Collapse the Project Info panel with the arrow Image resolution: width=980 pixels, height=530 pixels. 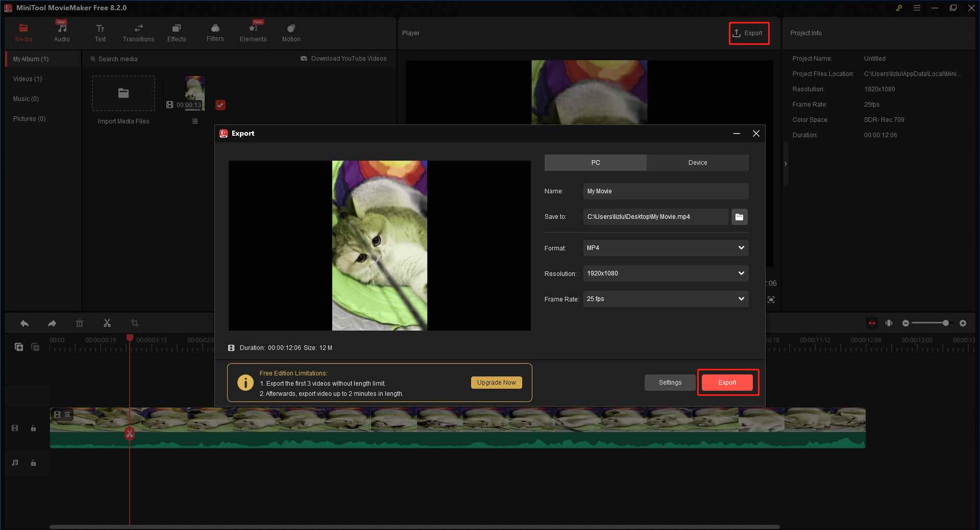point(786,163)
